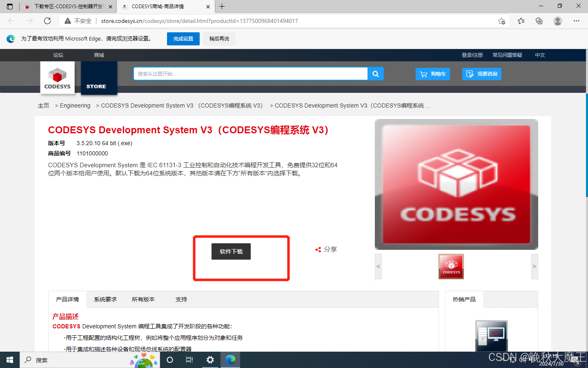Open the Windows Start menu
588x368 pixels.
pos(10,360)
